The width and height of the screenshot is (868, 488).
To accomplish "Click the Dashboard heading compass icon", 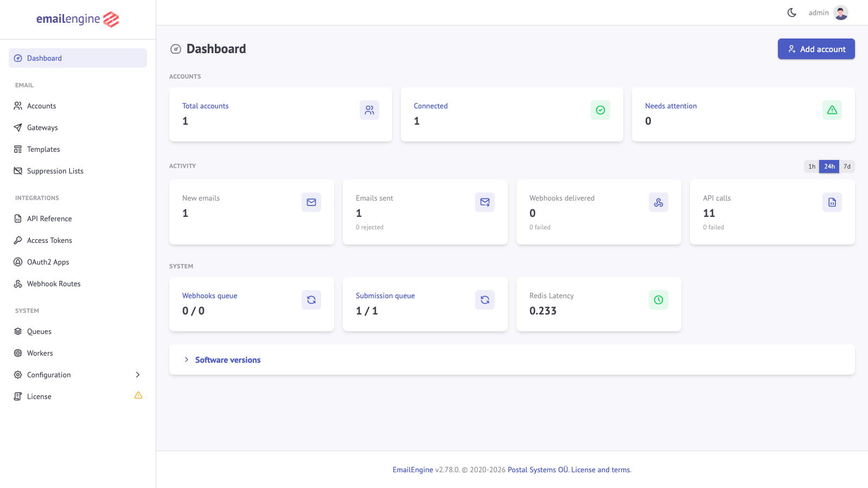I will (176, 49).
